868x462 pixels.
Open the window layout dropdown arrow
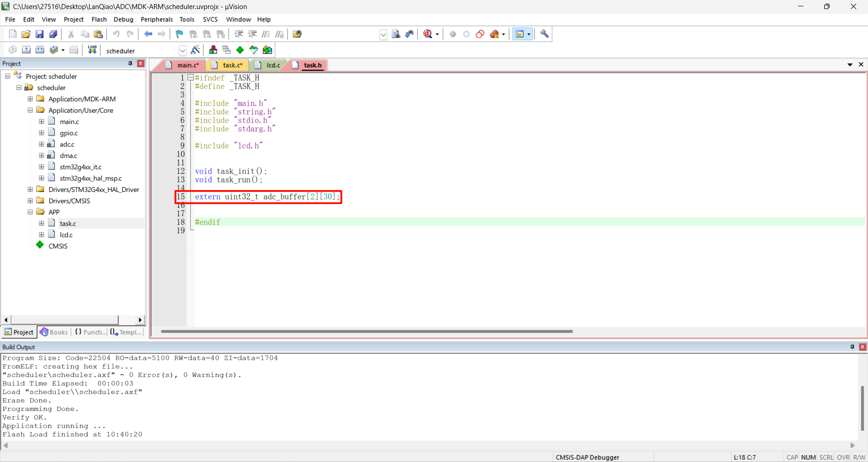tap(529, 34)
